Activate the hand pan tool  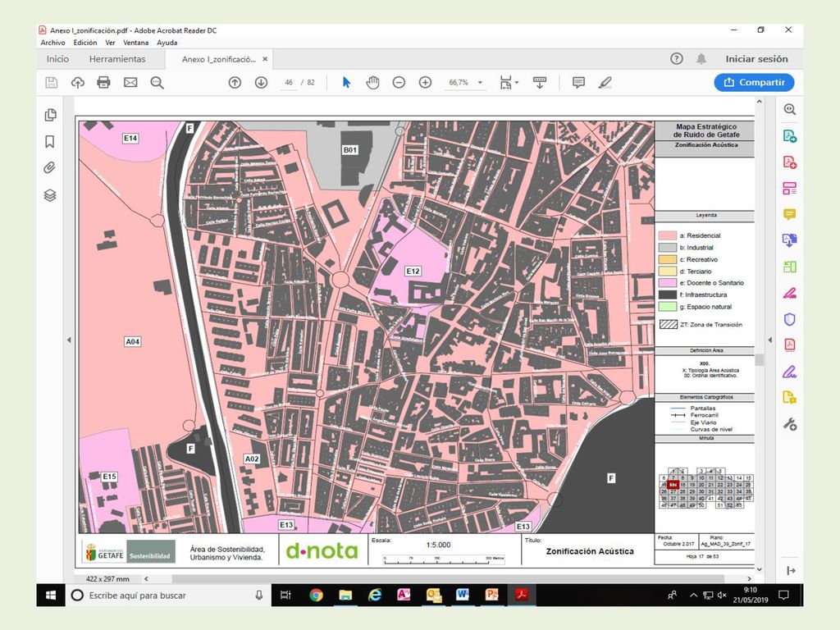(372, 83)
